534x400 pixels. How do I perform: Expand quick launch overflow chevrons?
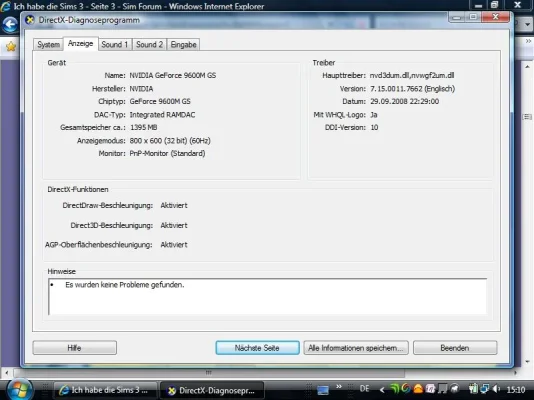pos(339,386)
